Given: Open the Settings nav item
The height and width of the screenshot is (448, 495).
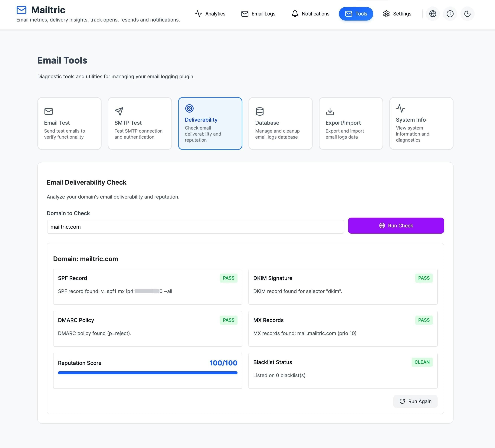Looking at the screenshot, I should click(397, 14).
